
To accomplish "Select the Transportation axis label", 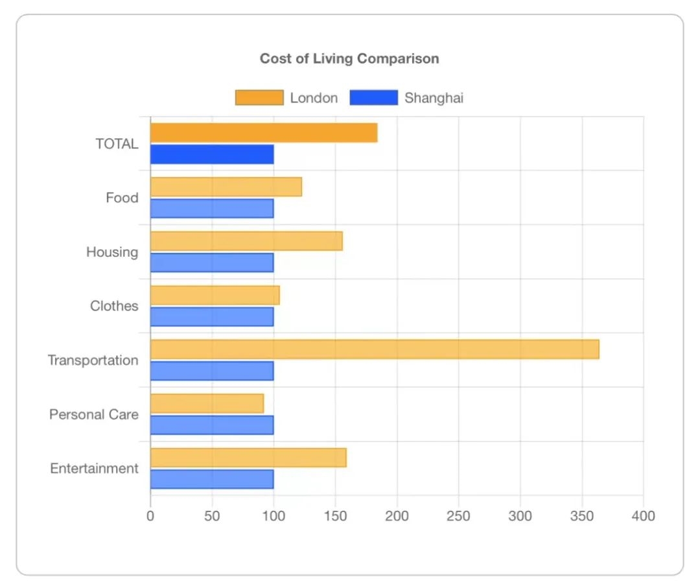I will [93, 360].
